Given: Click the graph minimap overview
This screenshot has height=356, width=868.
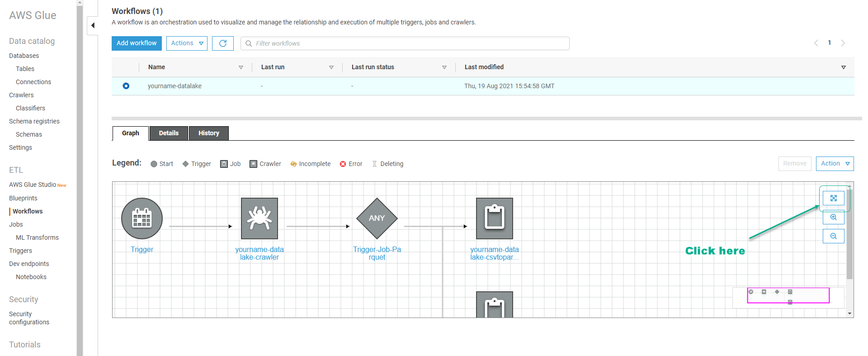Looking at the screenshot, I should pyautogui.click(x=788, y=297).
